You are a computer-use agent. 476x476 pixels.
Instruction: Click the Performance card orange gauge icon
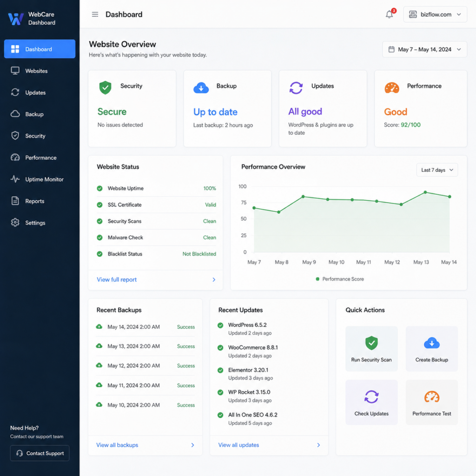tap(391, 88)
